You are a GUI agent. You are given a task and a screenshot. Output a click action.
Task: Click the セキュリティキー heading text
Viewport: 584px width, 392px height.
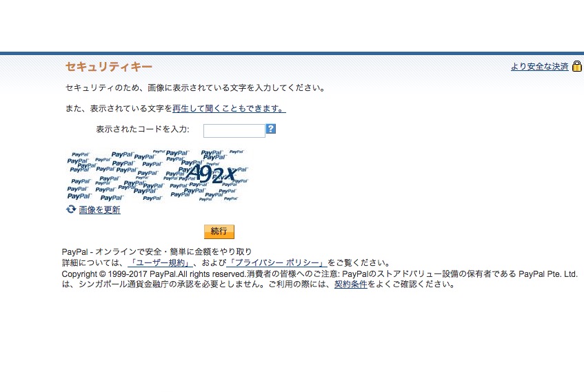click(109, 67)
